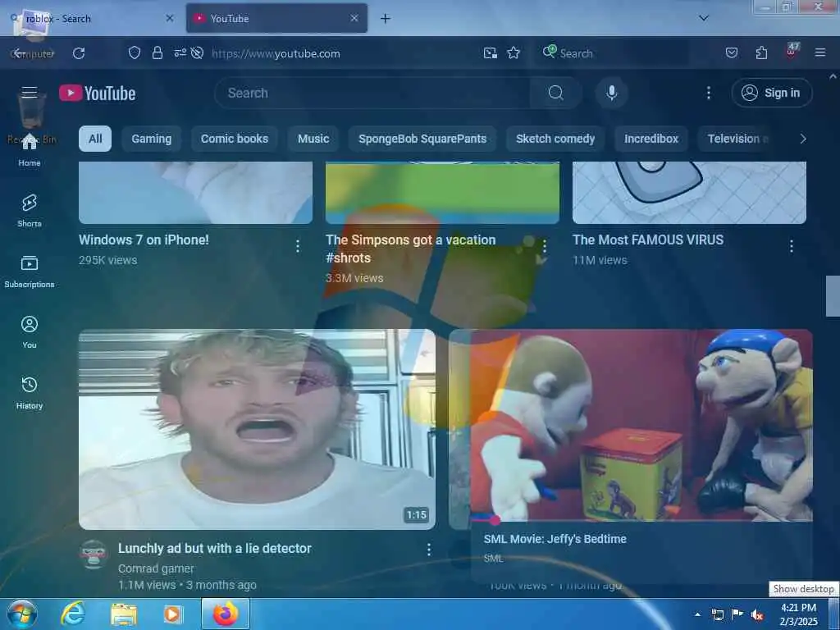Reload the page with Firefox refresh icon
840x630 pixels.
point(79,53)
